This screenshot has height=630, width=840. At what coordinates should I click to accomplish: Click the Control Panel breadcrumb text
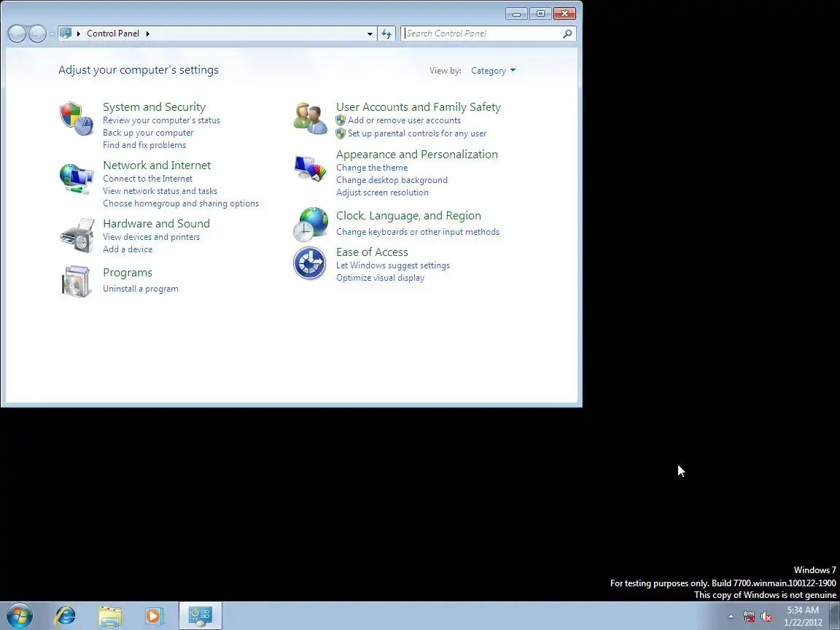click(113, 34)
